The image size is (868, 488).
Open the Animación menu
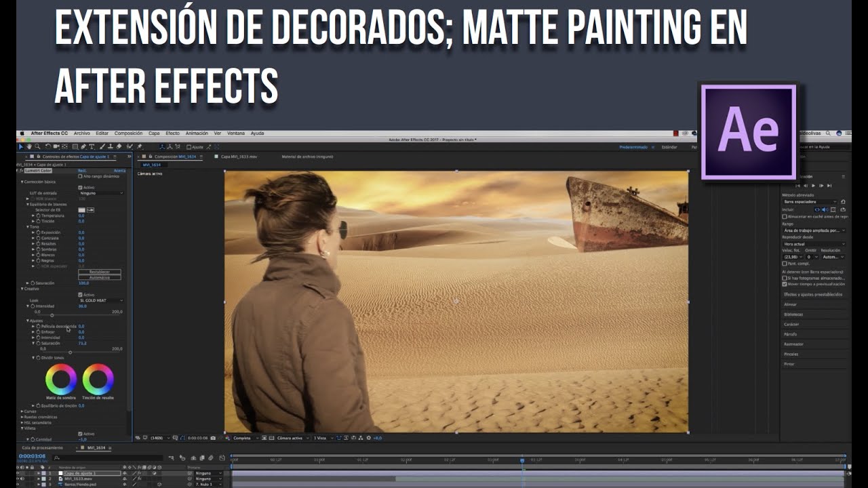pyautogui.click(x=197, y=133)
